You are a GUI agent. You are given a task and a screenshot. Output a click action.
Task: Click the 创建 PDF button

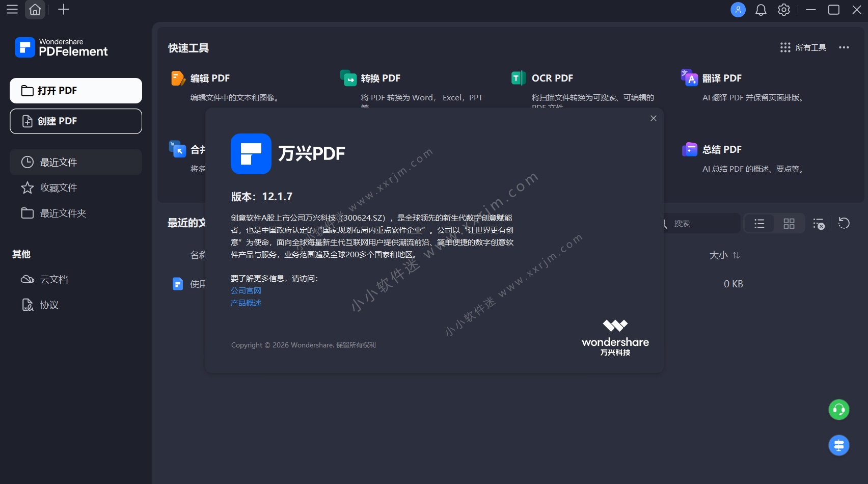75,121
